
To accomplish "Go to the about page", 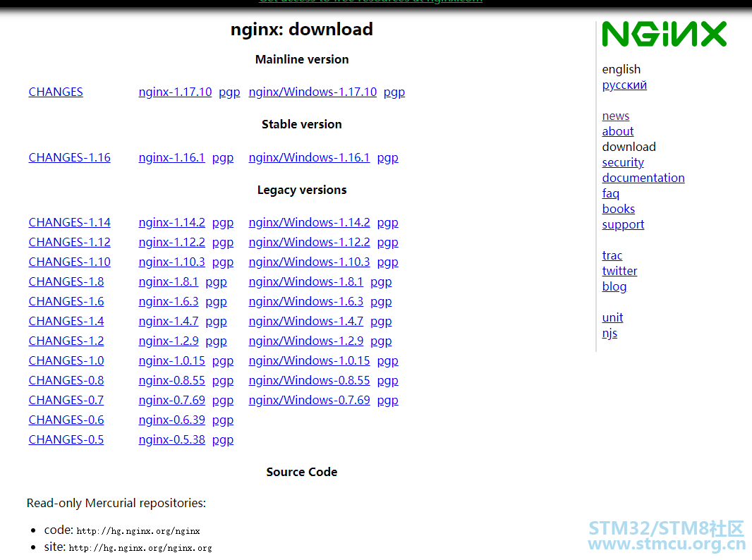I will pyautogui.click(x=618, y=131).
